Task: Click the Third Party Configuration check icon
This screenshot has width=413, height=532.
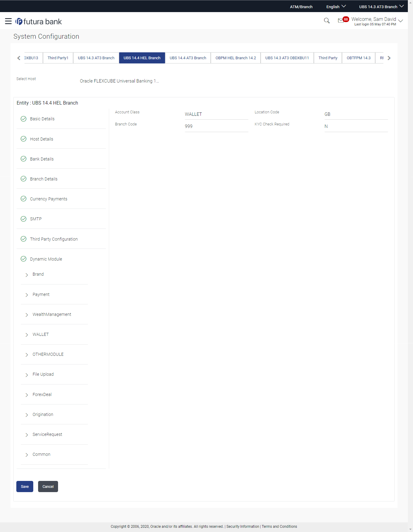Action: (x=24, y=239)
